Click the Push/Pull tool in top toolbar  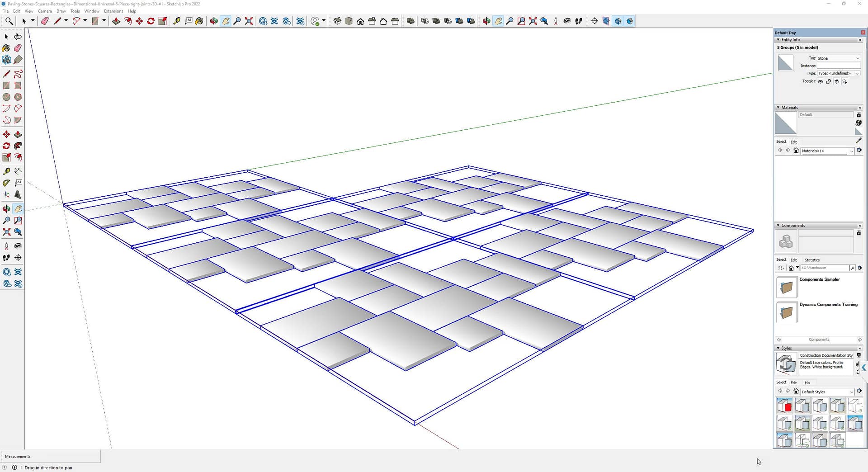pyautogui.click(x=116, y=21)
